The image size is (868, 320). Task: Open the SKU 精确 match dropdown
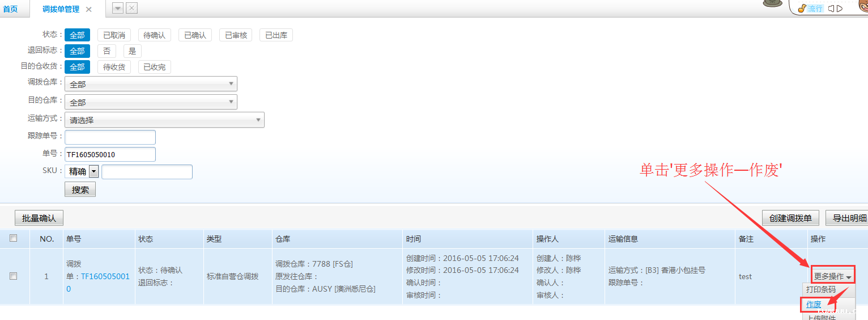point(82,171)
